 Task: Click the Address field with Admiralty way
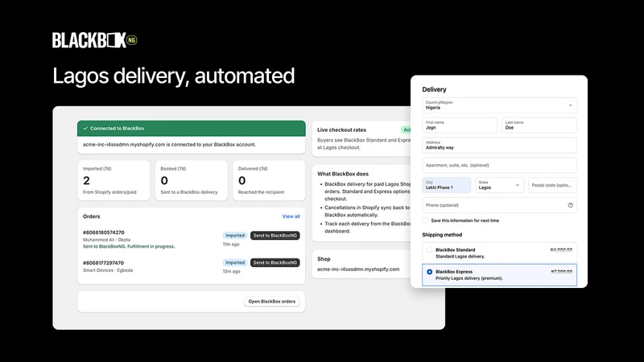click(499, 146)
